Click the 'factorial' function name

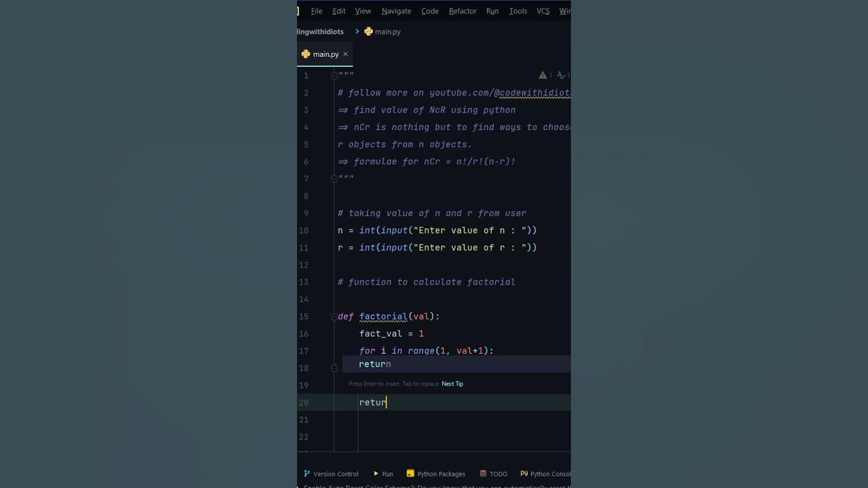[383, 317]
